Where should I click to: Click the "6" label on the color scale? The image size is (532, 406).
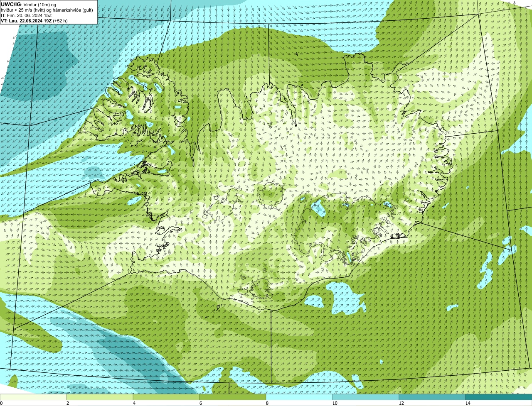(x=200, y=403)
